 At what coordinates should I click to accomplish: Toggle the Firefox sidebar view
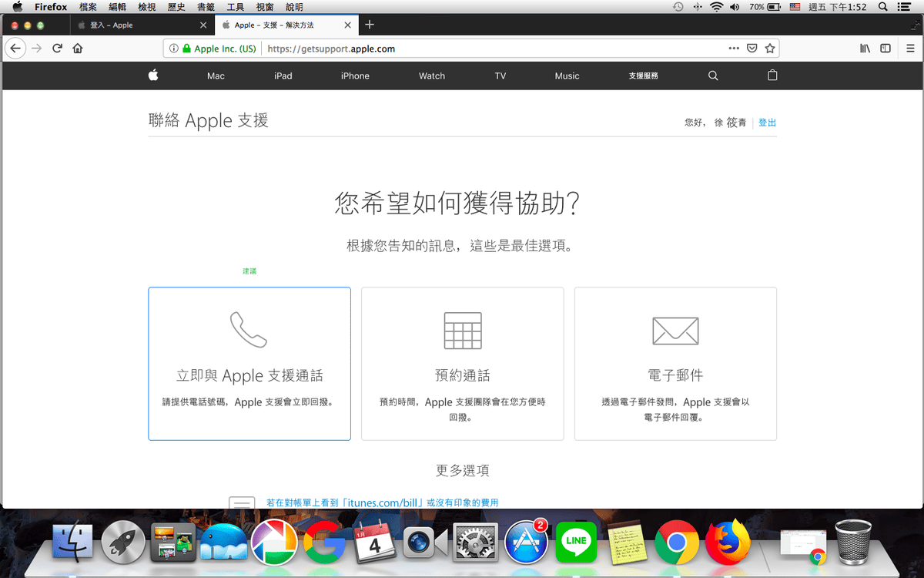point(885,49)
